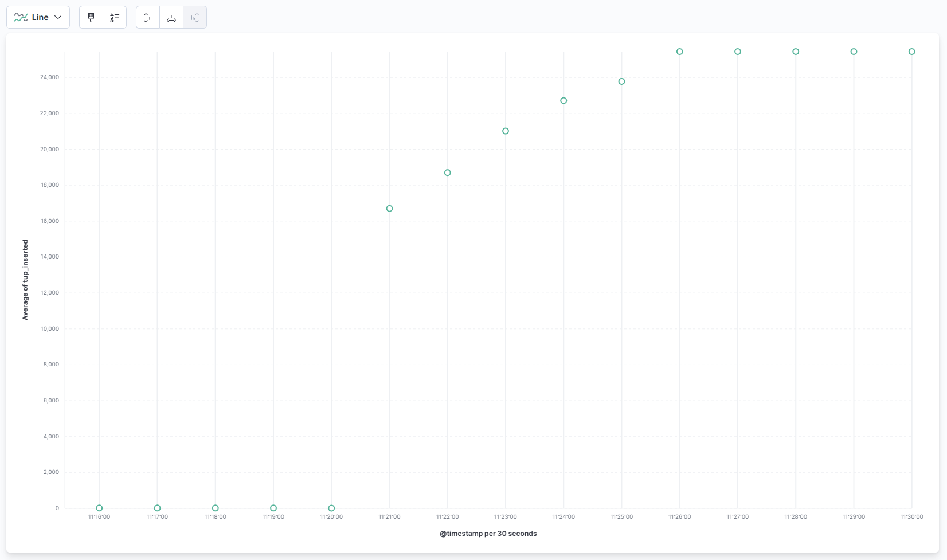
Task: Select the data point at 11:27:00
Action: pyautogui.click(x=738, y=52)
